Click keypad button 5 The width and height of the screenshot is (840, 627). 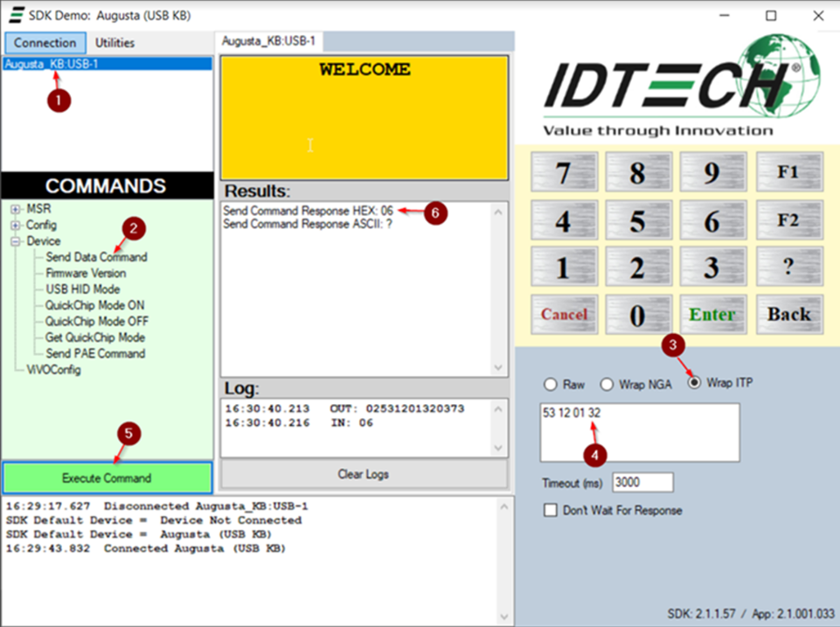point(638,219)
